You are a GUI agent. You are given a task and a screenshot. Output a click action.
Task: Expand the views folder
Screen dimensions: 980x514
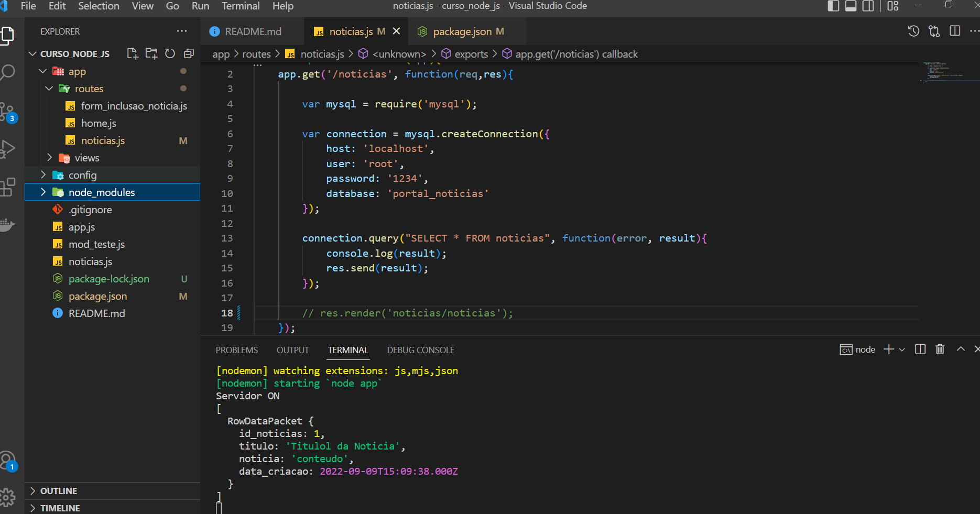point(112,158)
